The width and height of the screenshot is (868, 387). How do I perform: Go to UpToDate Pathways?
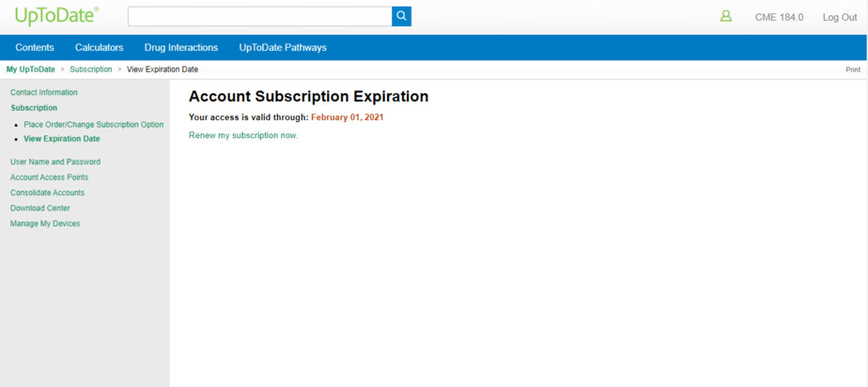point(283,48)
